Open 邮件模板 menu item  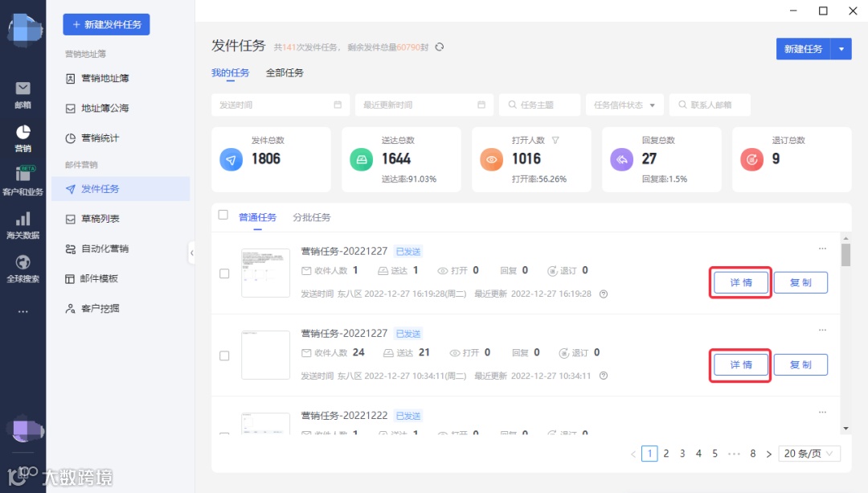pos(121,278)
